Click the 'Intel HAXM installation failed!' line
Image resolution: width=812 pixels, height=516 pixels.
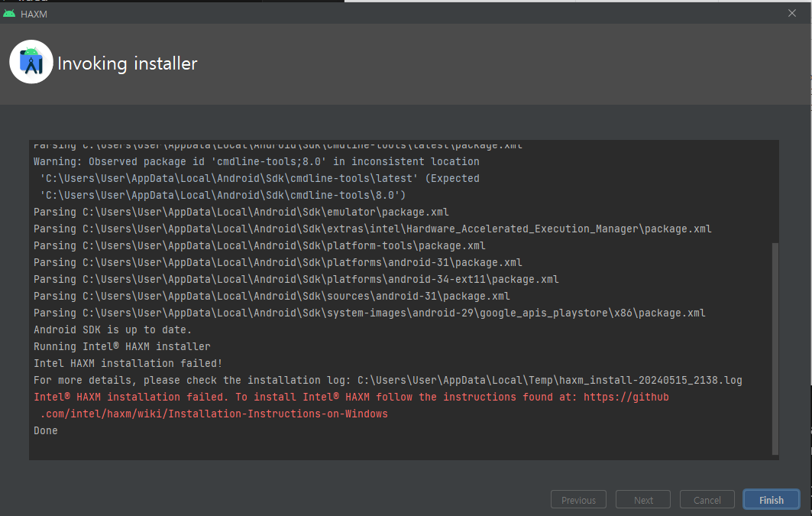128,363
